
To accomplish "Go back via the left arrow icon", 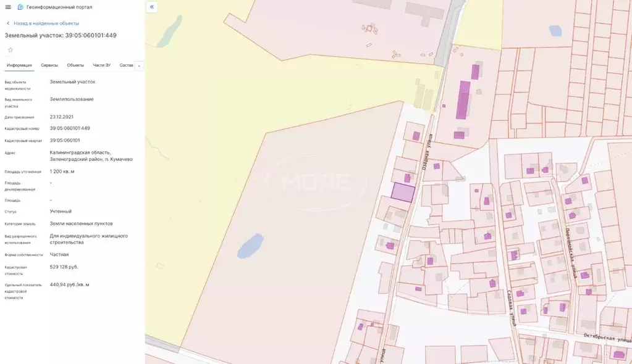I will [x=8, y=23].
